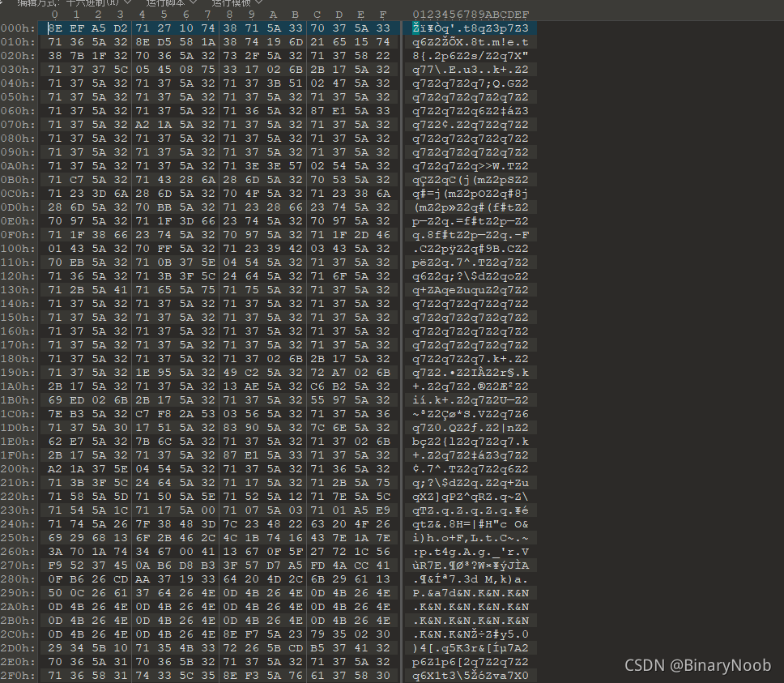
Task: Click ASCII text P.&a7d&N.K&N.K&N
Action: [471, 593]
